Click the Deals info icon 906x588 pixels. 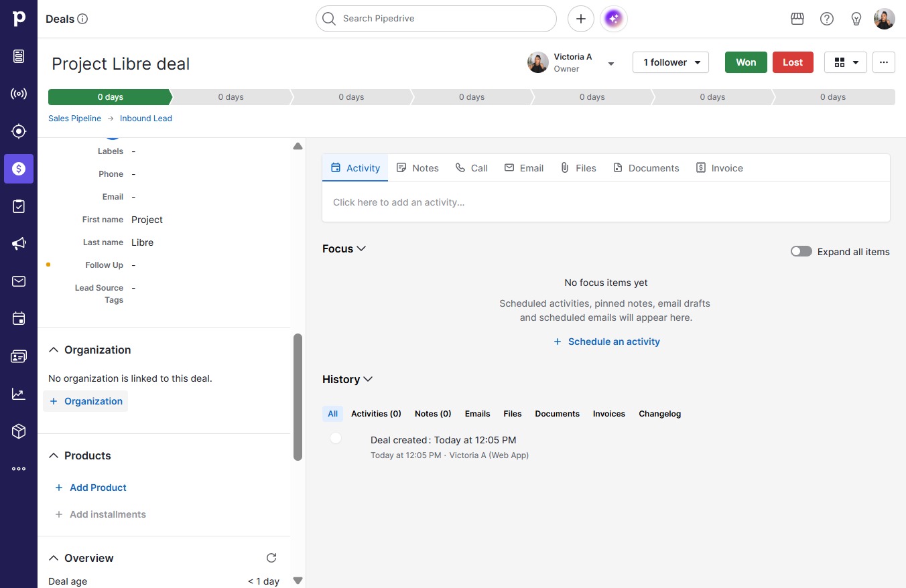click(x=82, y=19)
